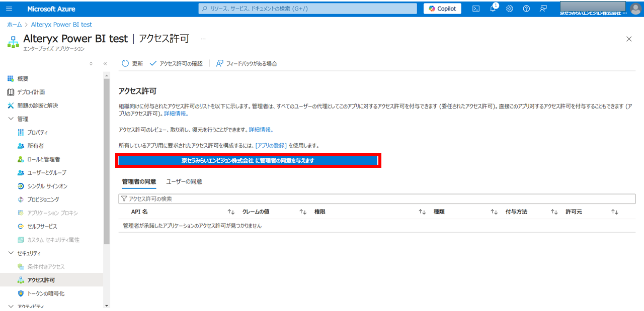The height and width of the screenshot is (311, 644).
Task: Close the アクセス許可 blade
Action: [x=629, y=39]
